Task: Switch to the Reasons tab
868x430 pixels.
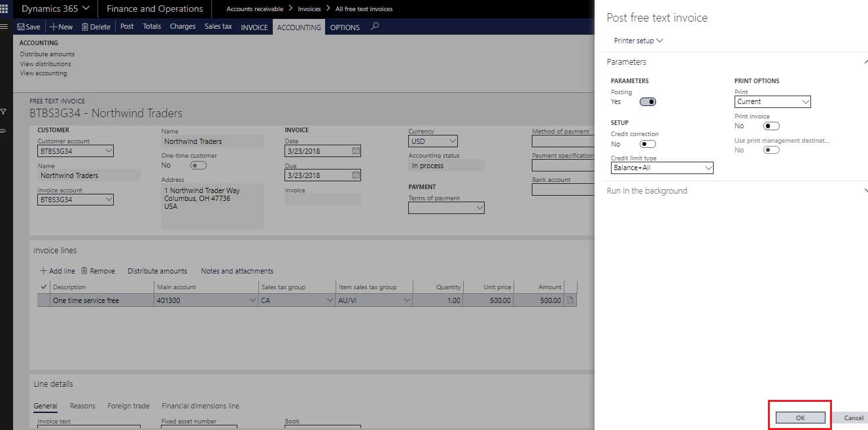Action: [82, 406]
